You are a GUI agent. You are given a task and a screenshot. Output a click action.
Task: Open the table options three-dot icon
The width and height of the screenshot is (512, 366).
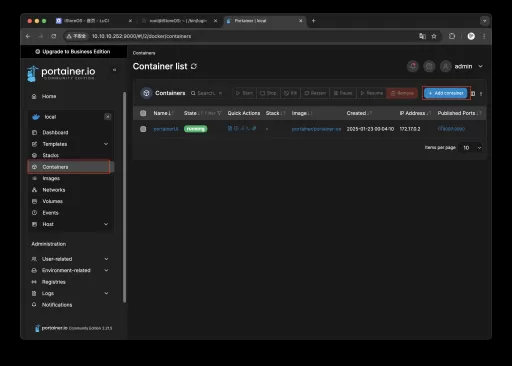[x=481, y=94]
